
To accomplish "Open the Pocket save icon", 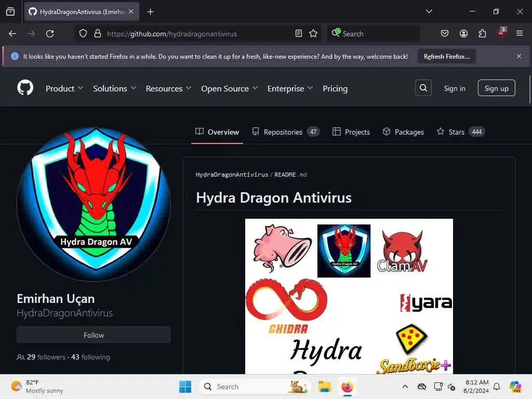I will 445,34.
